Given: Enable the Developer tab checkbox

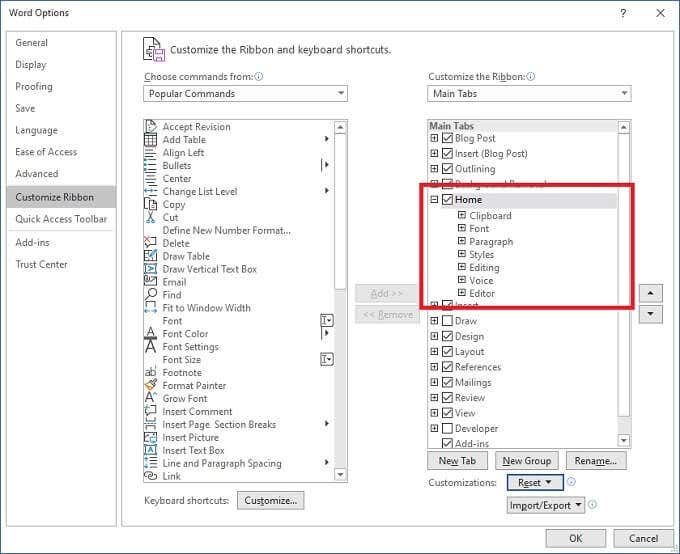Looking at the screenshot, I should click(x=447, y=429).
